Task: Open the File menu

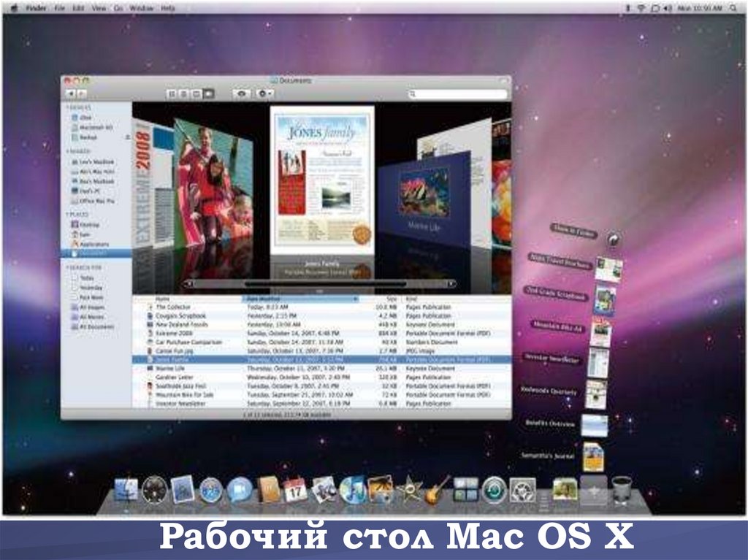Action: pos(60,8)
